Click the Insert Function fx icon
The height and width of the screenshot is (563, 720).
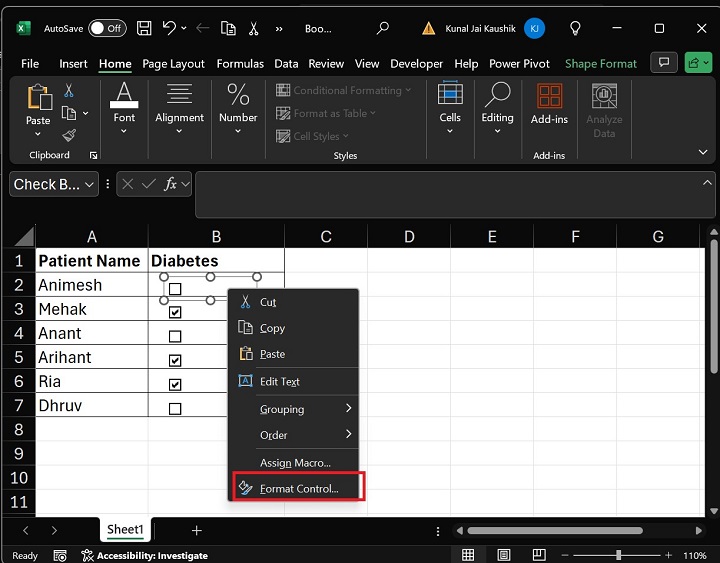tap(172, 184)
